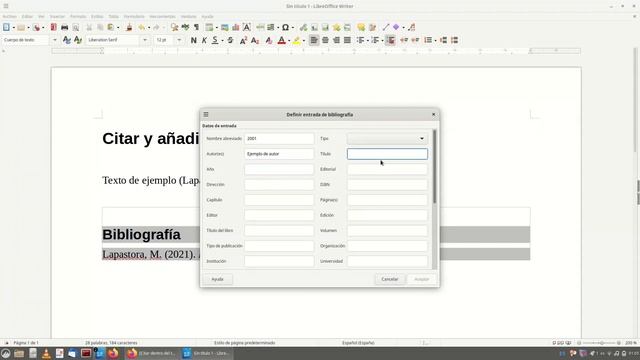The height and width of the screenshot is (360, 640).
Task: Click the font color A swatch
Action: 282,40
